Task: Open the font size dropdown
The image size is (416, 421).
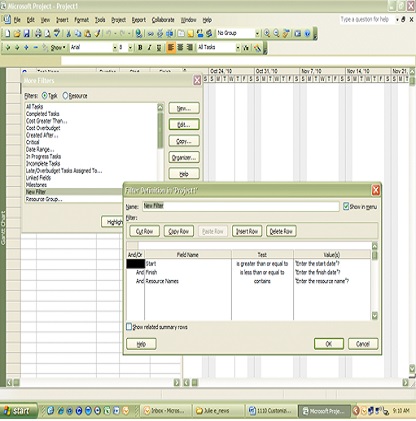Action: click(x=130, y=48)
